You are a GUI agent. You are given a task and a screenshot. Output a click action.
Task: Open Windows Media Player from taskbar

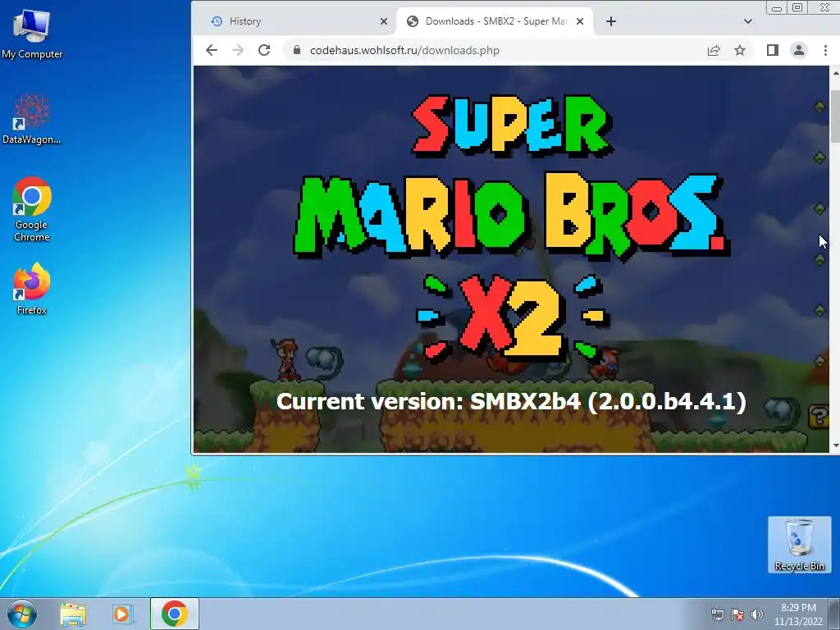123,614
